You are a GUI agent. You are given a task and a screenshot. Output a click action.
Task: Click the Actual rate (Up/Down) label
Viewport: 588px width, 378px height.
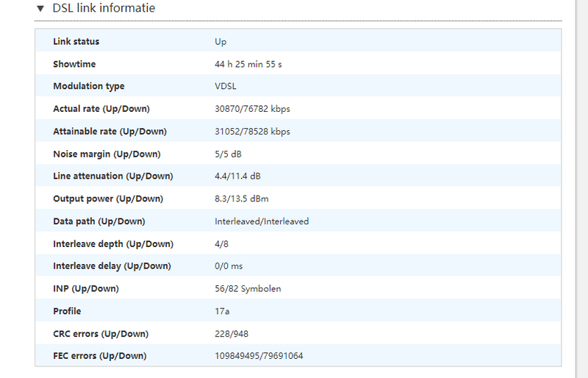101,109
